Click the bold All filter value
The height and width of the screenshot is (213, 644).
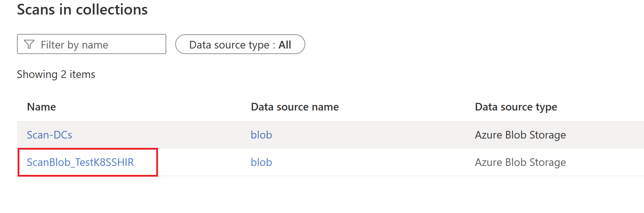tap(285, 45)
